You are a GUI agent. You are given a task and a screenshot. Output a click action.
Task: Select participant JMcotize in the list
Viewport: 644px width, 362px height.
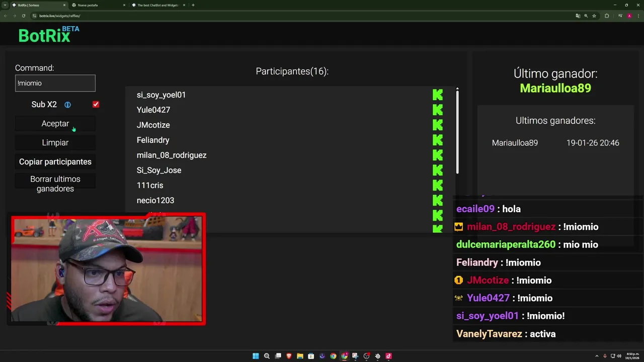coord(153,125)
